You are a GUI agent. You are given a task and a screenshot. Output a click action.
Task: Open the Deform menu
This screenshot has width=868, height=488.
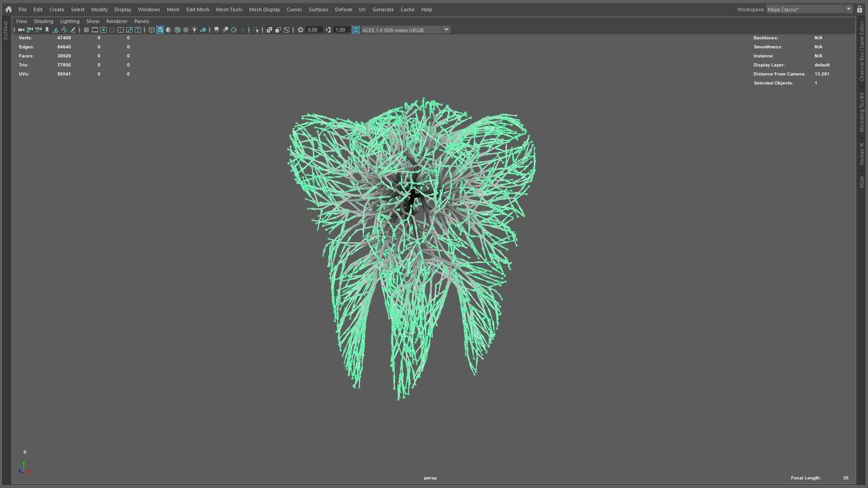coord(343,9)
